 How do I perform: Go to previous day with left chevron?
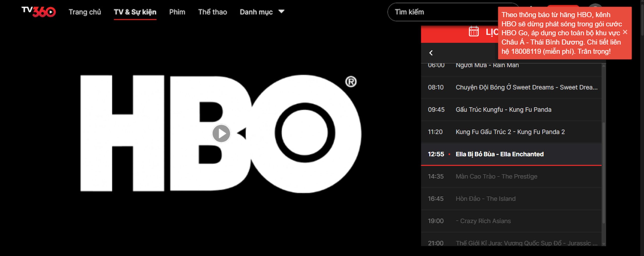pos(431,53)
